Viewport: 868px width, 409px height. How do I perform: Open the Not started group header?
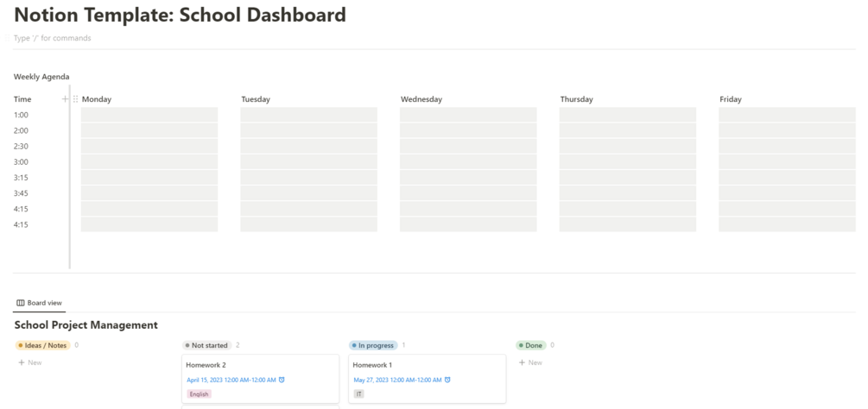[207, 345]
